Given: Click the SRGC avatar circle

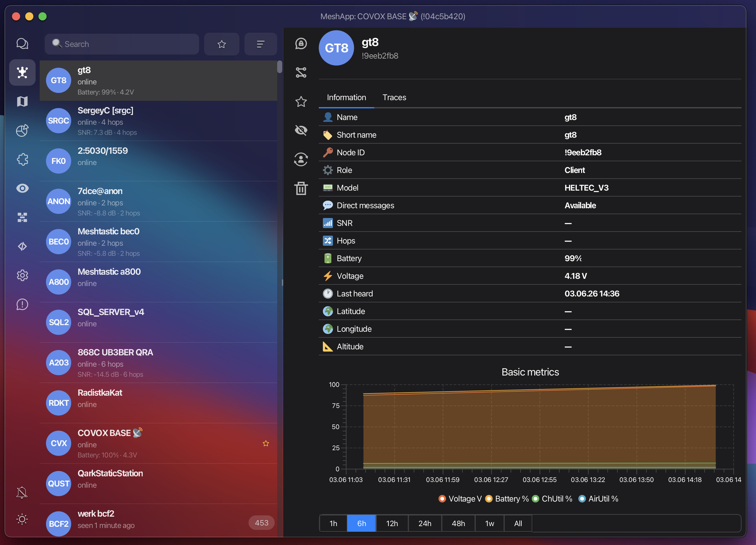Looking at the screenshot, I should 59,121.
